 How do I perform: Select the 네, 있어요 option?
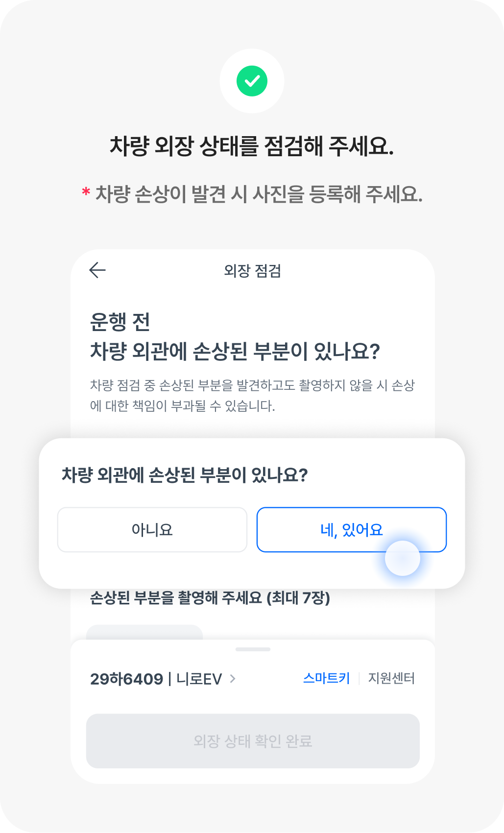coord(351,529)
